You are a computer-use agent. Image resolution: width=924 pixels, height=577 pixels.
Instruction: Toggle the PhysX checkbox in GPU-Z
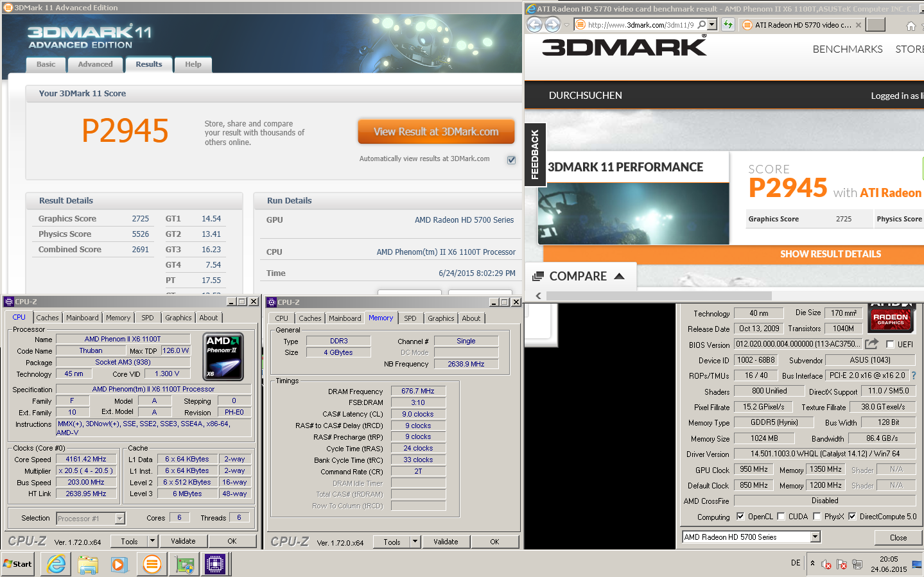point(817,516)
